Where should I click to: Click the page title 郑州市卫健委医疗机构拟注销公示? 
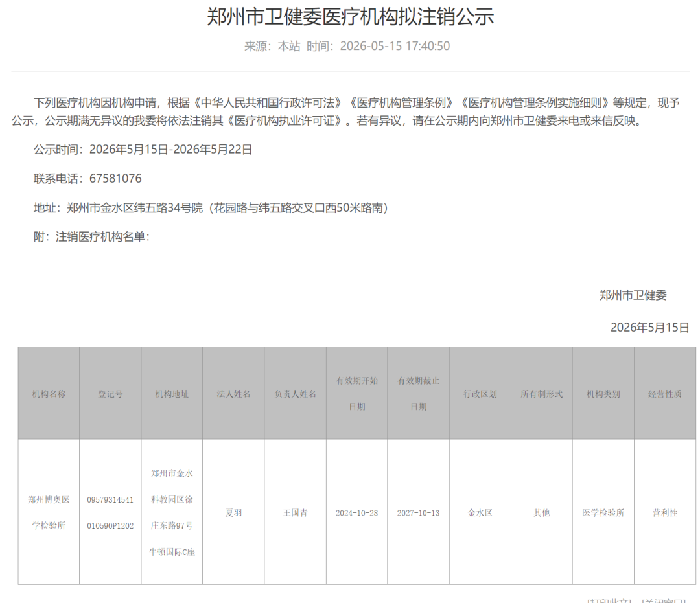tap(351, 17)
